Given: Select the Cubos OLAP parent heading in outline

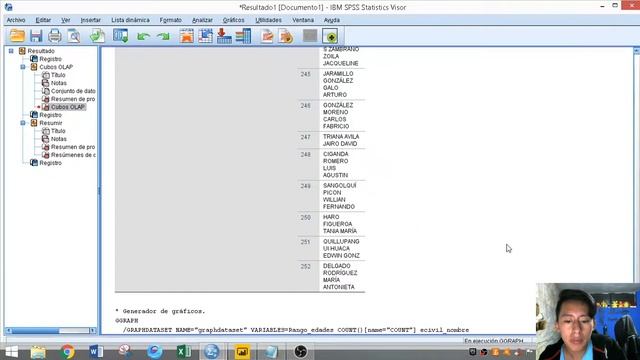Looking at the screenshot, I should [56, 67].
